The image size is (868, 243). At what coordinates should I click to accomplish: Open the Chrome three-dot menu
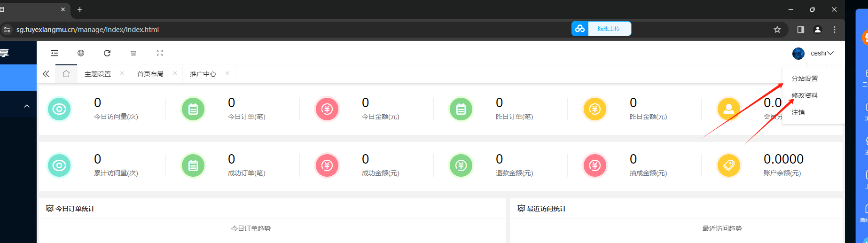pyautogui.click(x=835, y=29)
